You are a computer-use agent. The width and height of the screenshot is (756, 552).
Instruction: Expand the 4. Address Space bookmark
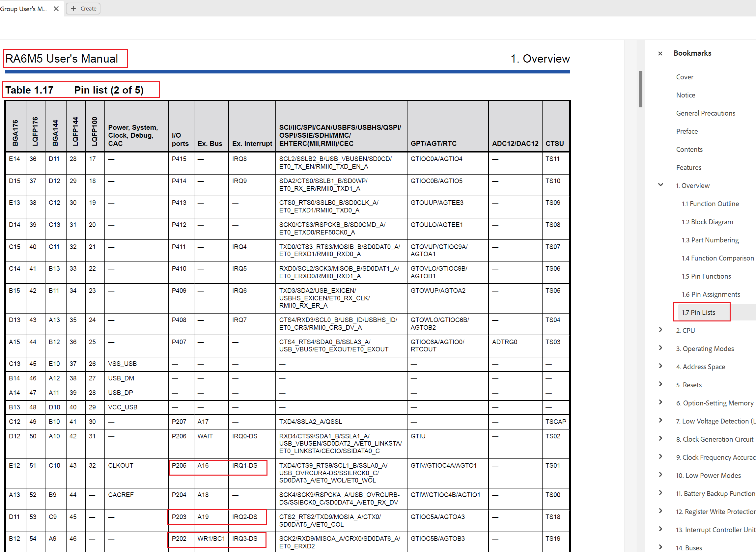(660, 366)
